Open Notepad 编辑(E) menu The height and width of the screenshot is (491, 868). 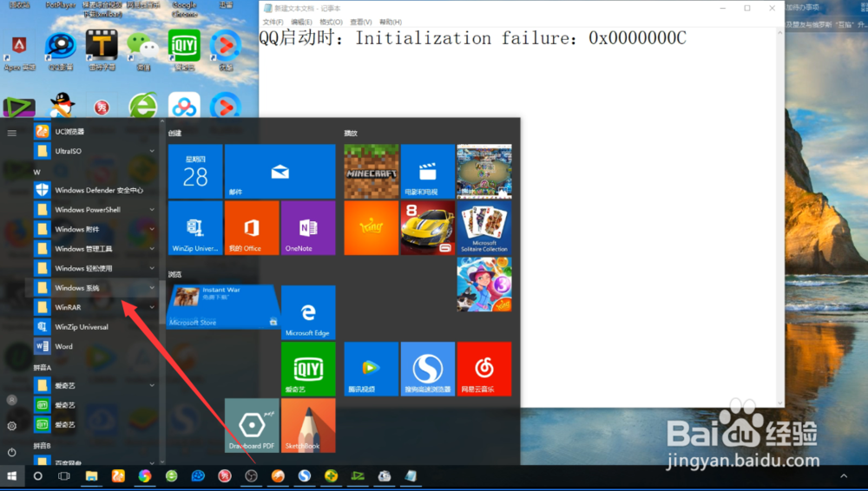pyautogui.click(x=302, y=23)
